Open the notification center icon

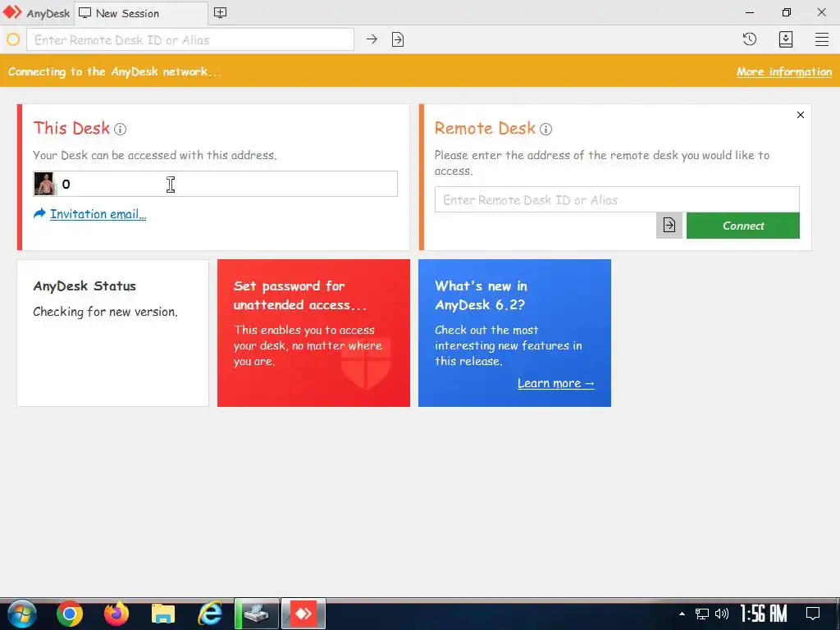813,614
